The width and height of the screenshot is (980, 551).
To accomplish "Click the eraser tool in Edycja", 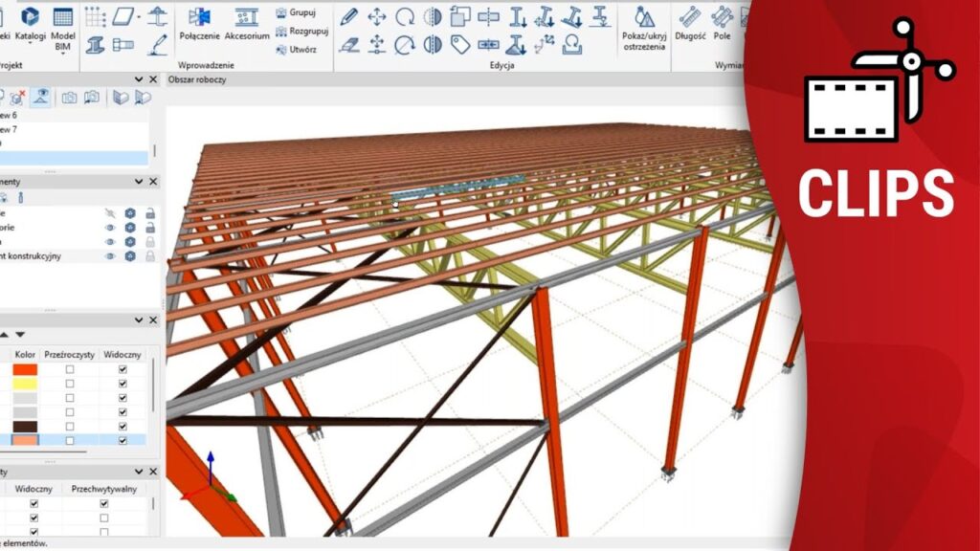I will (349, 44).
